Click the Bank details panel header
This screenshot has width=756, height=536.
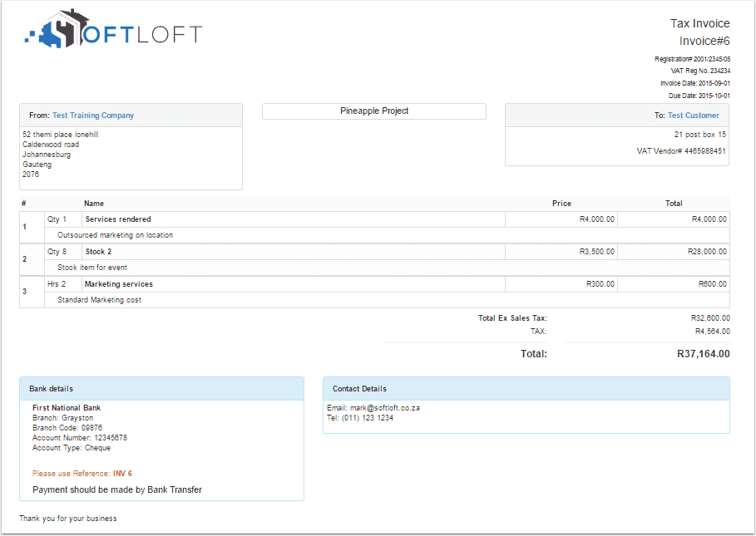click(161, 389)
